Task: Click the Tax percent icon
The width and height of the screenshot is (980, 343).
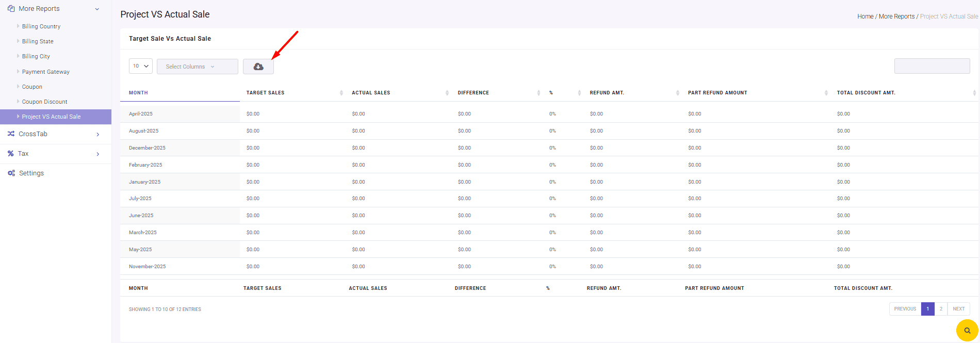Action: click(11, 154)
